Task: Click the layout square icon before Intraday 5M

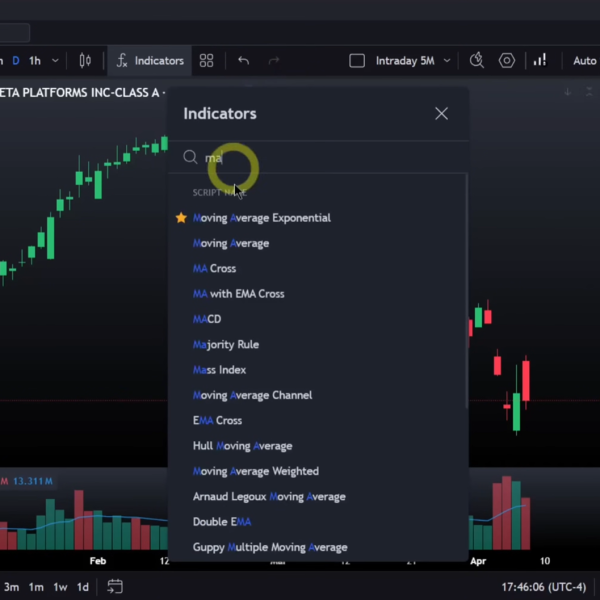Action: pos(357,61)
